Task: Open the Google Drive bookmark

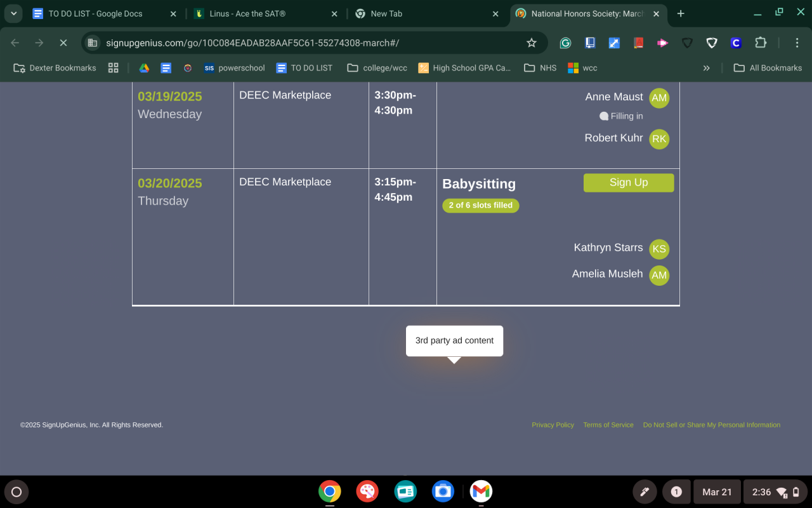Action: [x=144, y=68]
